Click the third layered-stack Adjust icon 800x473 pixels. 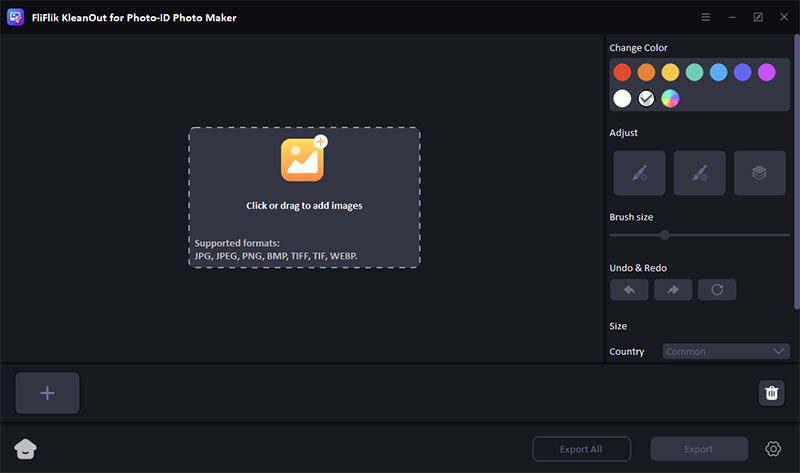[x=759, y=173]
